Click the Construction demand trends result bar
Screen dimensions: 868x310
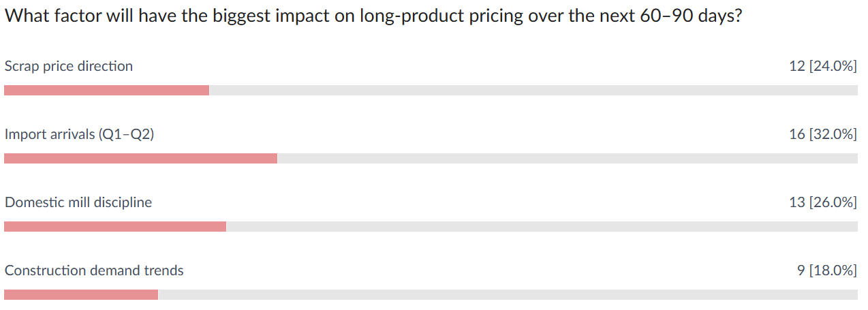pos(431,295)
